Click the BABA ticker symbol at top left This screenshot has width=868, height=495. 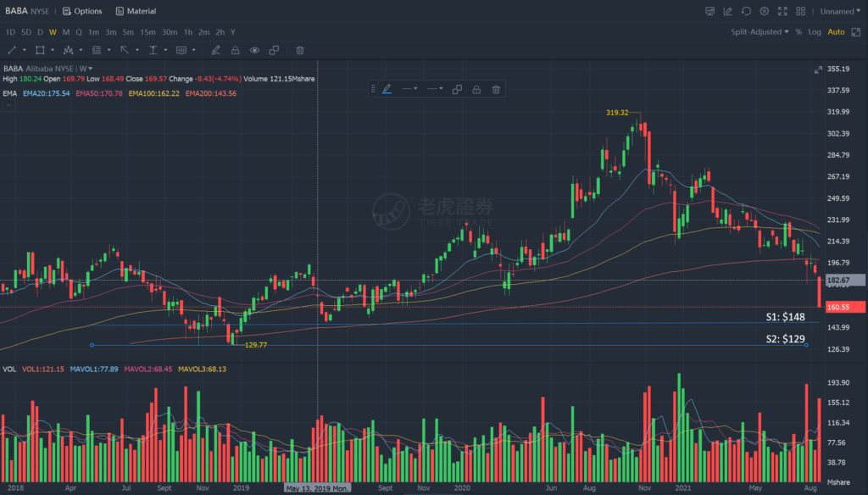point(16,11)
